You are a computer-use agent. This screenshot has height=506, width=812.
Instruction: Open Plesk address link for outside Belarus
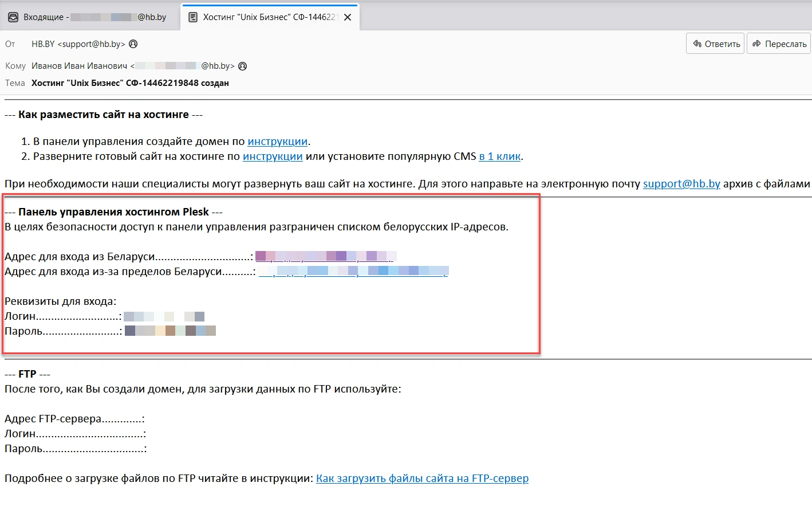(353, 272)
